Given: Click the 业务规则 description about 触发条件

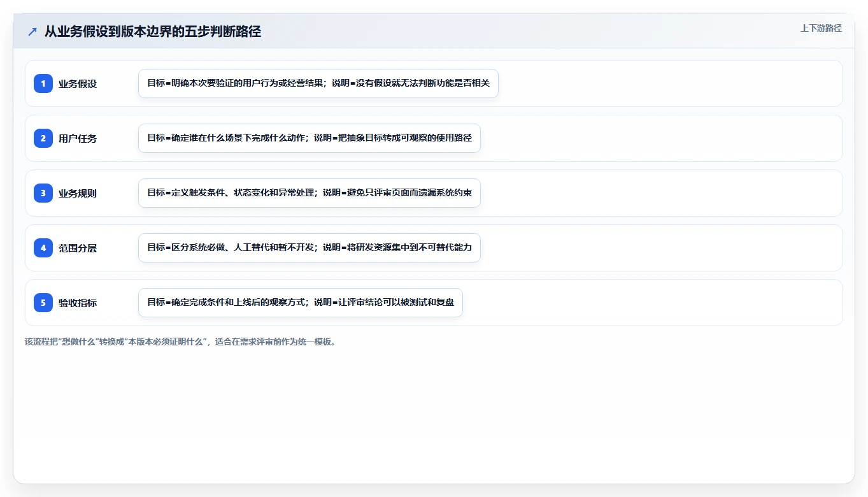Looking at the screenshot, I should (x=309, y=193).
